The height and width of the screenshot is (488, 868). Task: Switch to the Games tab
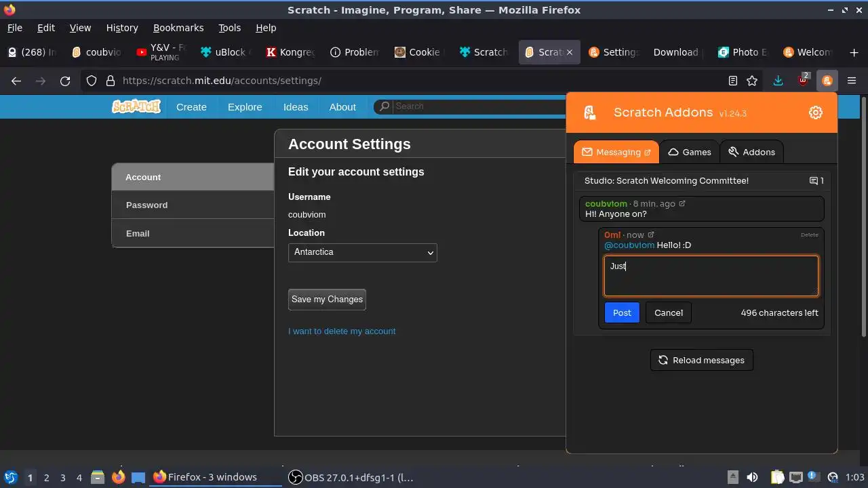pyautogui.click(x=690, y=152)
